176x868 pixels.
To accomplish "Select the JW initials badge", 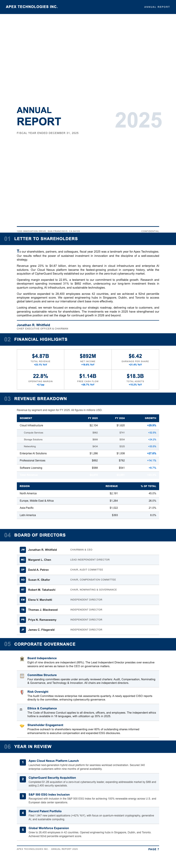I will pos(23,550).
